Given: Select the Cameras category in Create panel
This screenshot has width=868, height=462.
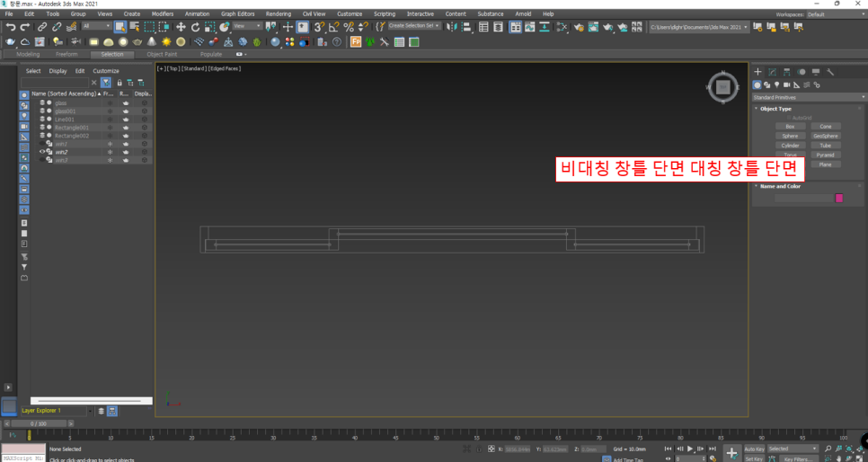Looking at the screenshot, I should tap(786, 84).
